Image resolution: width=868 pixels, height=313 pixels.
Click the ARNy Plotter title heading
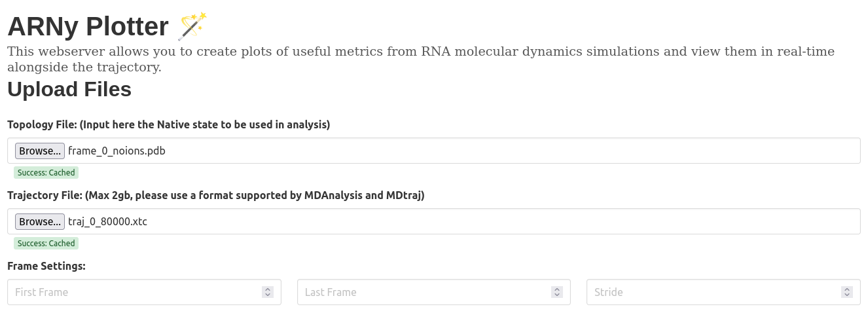tap(88, 27)
